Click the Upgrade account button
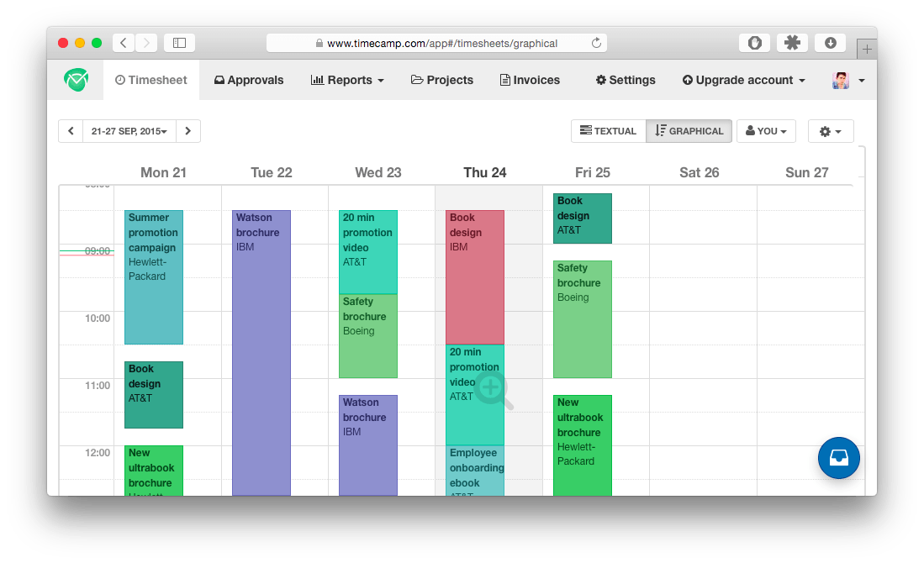Image resolution: width=924 pixels, height=563 pixels. tap(743, 80)
